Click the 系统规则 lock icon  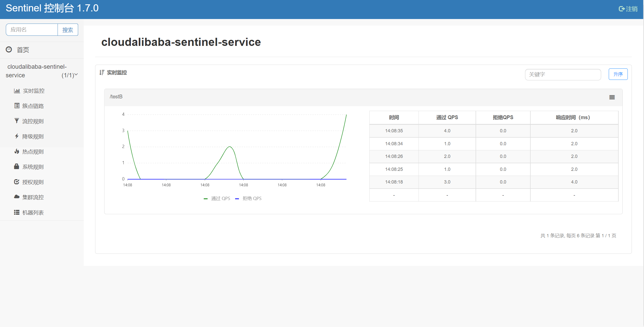pos(17,166)
